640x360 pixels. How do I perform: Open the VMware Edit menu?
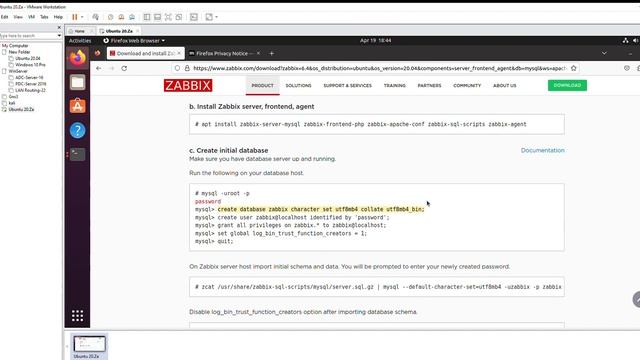pos(4,17)
